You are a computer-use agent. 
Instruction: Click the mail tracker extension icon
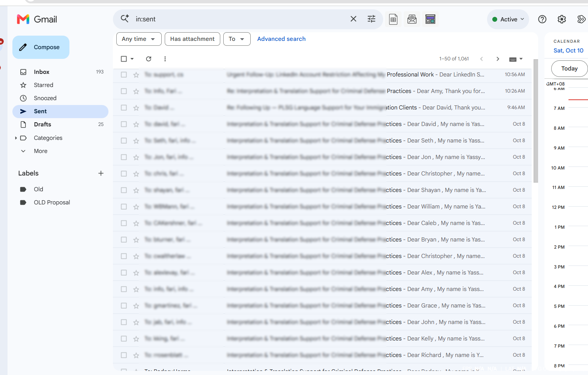pyautogui.click(x=412, y=19)
